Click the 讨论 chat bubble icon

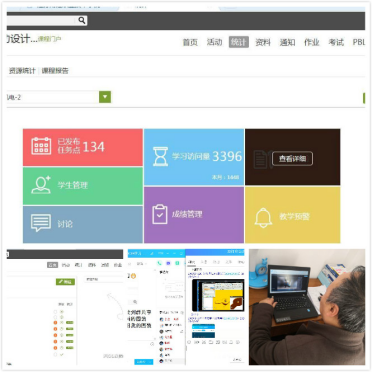pos(41,223)
